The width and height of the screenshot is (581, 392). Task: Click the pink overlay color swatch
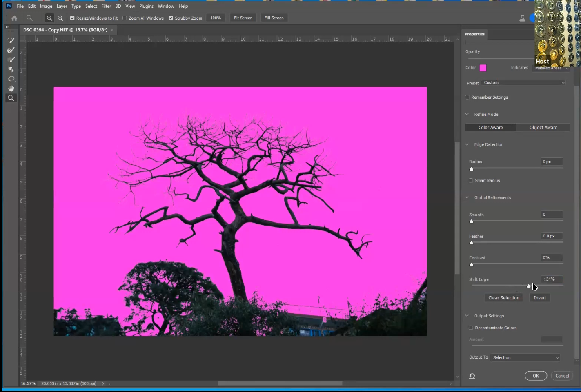pos(483,68)
